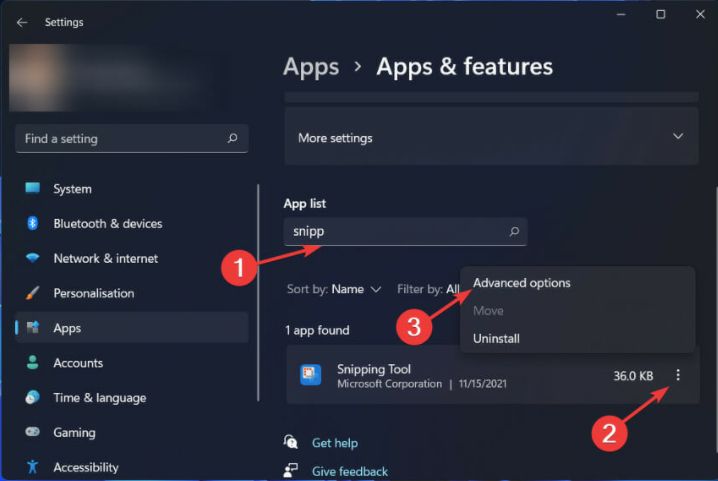Click the Accounts person icon

[x=33, y=362]
